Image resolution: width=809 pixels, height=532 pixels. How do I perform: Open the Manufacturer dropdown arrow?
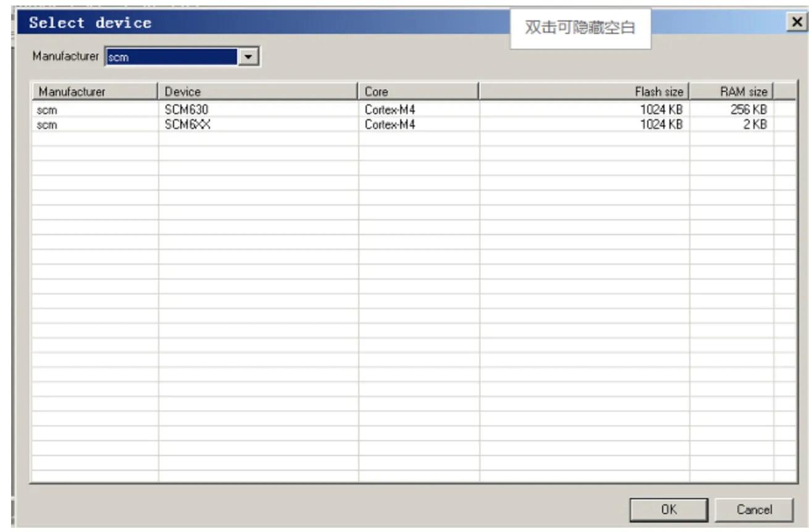[248, 57]
